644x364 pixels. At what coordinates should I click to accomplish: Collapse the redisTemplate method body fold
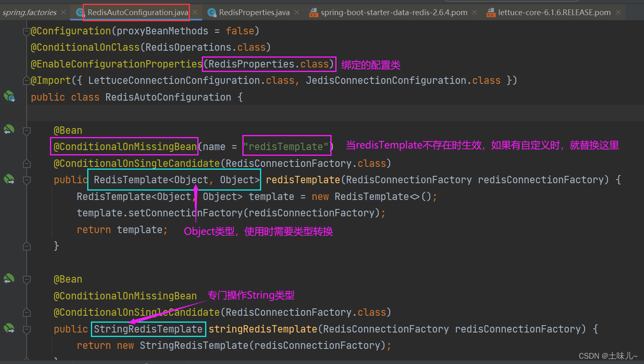pyautogui.click(x=27, y=180)
